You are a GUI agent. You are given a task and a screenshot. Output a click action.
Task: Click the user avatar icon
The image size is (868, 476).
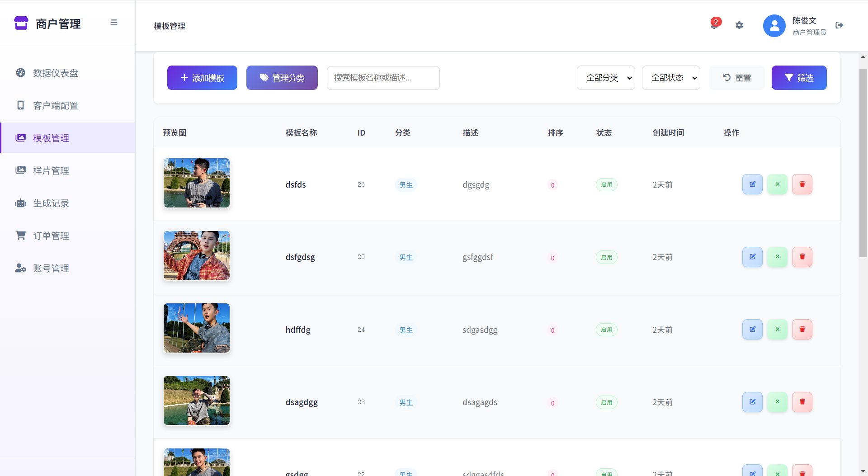[x=774, y=26]
